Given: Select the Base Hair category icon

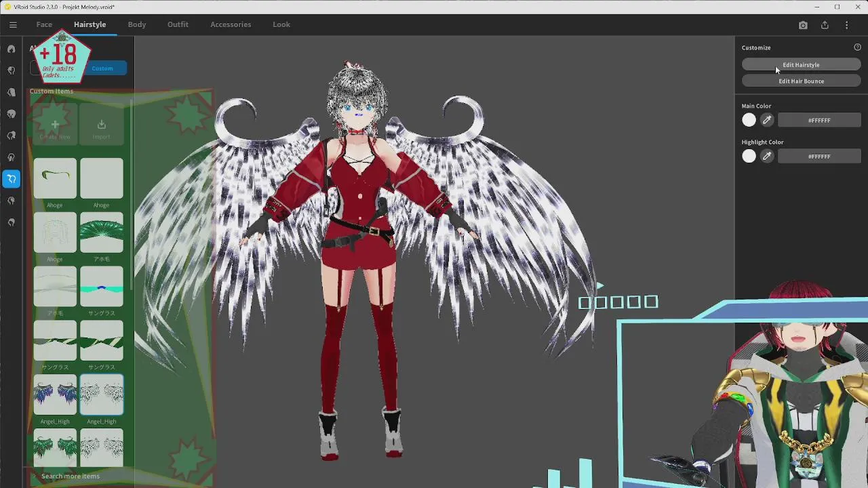Looking at the screenshot, I should pos(12,222).
